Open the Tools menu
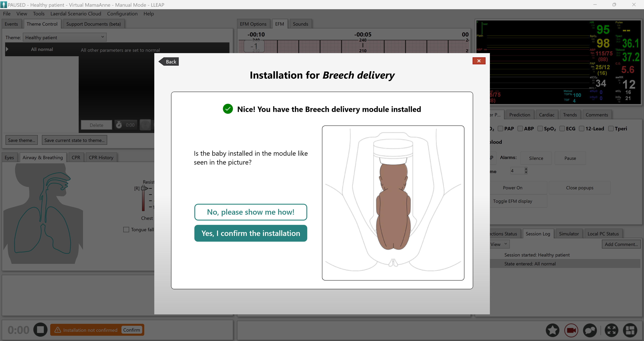This screenshot has width=644, height=341. 39,14
